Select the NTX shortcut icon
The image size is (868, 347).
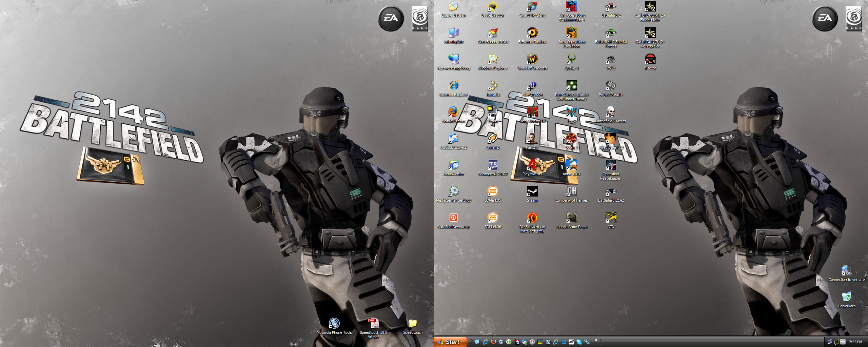(611, 221)
